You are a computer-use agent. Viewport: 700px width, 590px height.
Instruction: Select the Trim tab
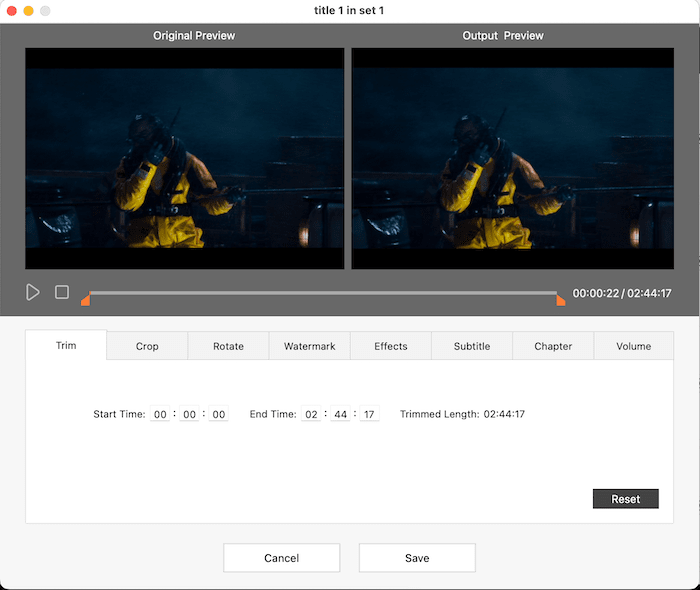pyautogui.click(x=66, y=346)
